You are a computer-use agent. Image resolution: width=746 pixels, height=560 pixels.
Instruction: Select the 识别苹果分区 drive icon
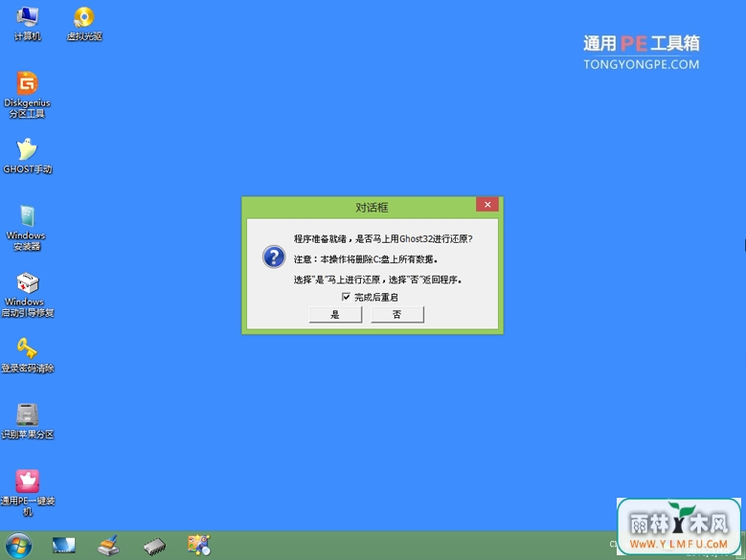tap(27, 420)
